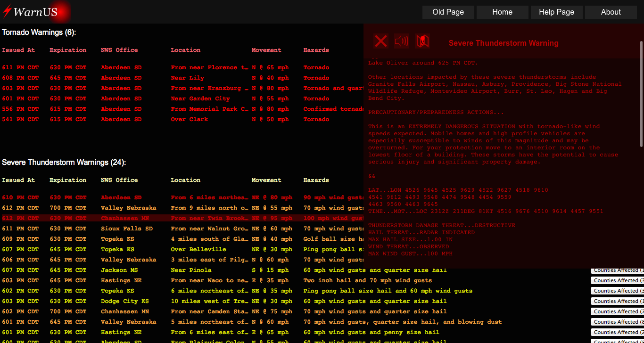Open the About page

(611, 12)
